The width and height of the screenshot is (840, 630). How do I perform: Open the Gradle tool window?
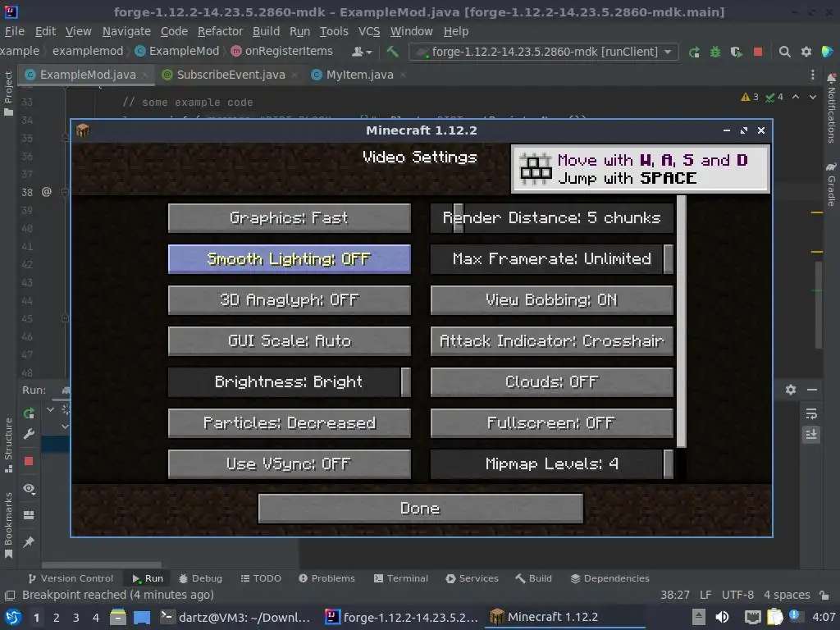coord(831,185)
